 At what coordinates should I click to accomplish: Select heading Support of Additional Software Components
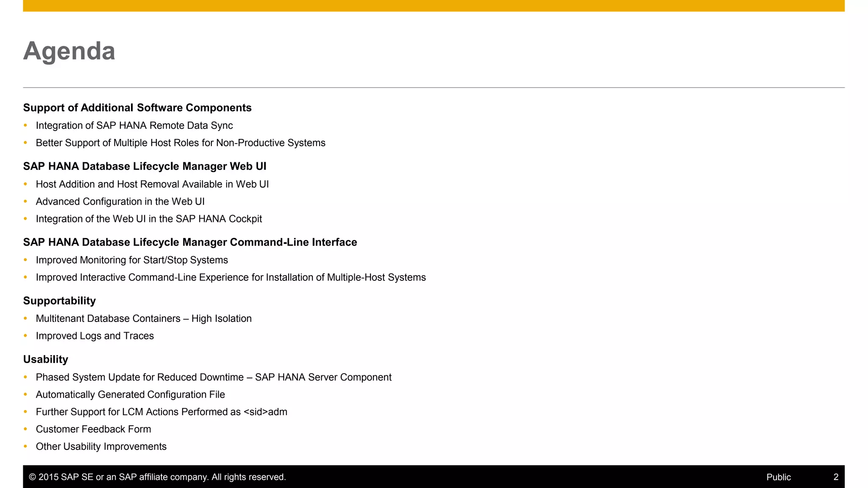click(x=137, y=108)
